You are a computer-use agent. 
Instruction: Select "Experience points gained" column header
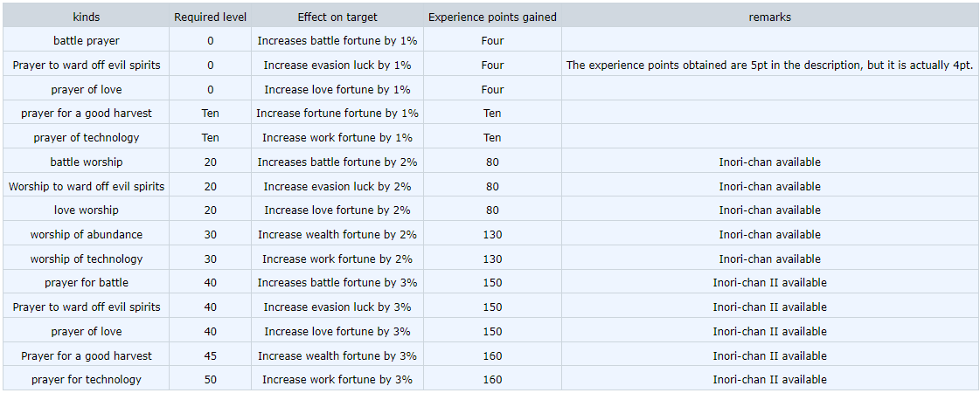click(x=492, y=17)
